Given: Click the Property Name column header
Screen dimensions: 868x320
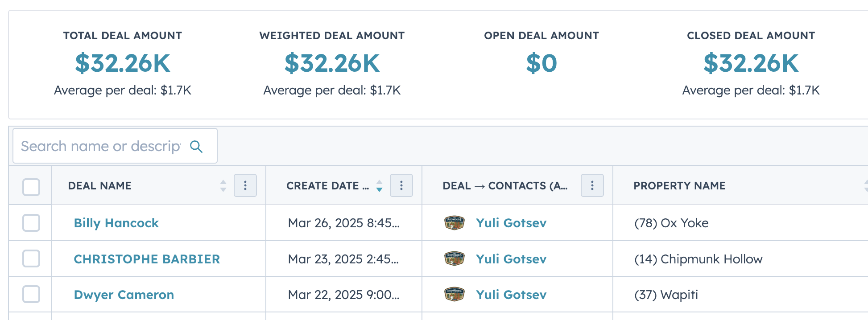Looking at the screenshot, I should tap(679, 186).
